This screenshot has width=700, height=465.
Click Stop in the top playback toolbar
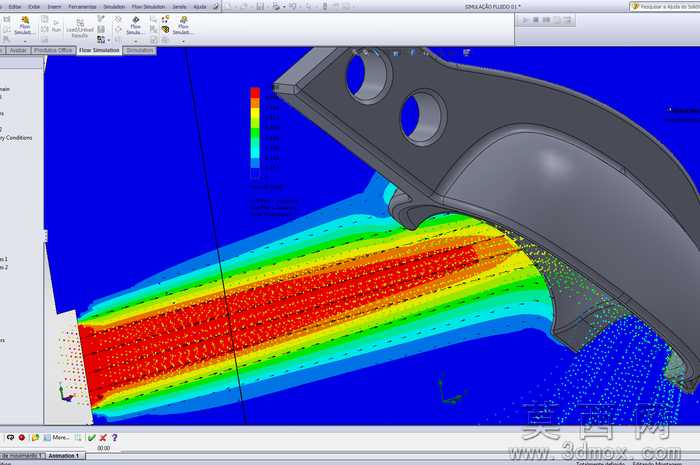tap(536, 20)
